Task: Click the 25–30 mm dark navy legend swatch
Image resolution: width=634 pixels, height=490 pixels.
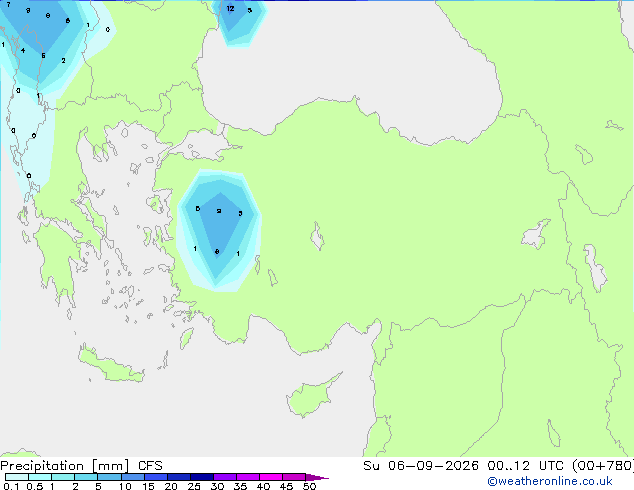Action: click(x=201, y=477)
